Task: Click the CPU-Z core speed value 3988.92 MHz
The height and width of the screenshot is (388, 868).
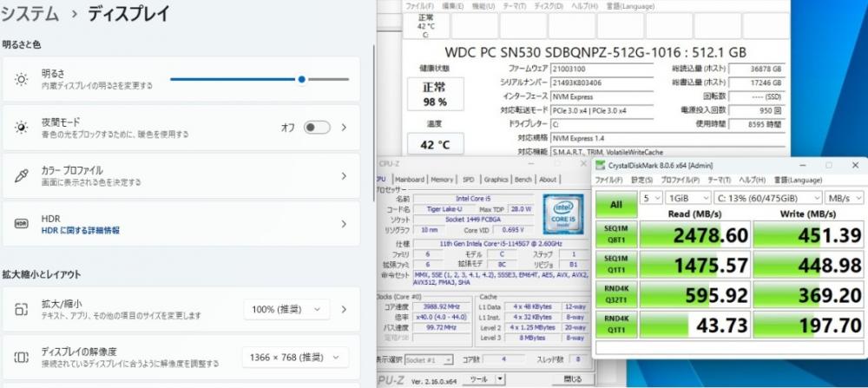Action: tap(444, 307)
